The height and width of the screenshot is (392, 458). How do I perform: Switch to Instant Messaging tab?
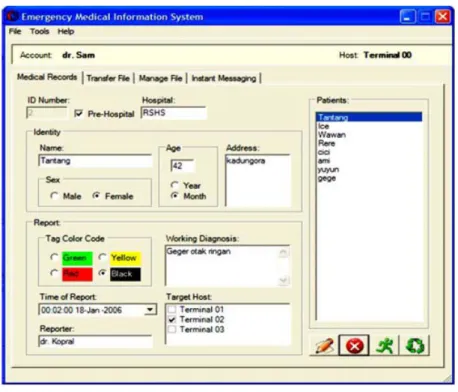click(x=224, y=78)
